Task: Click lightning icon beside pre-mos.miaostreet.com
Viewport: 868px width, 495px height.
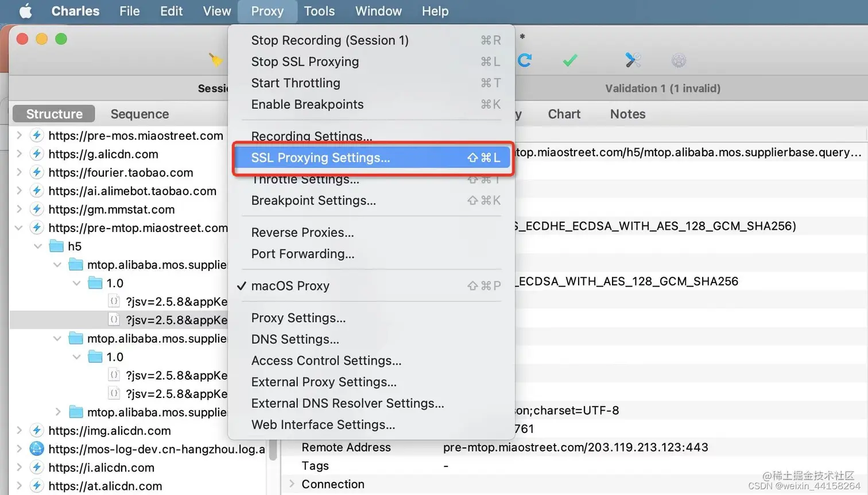Action: [37, 136]
